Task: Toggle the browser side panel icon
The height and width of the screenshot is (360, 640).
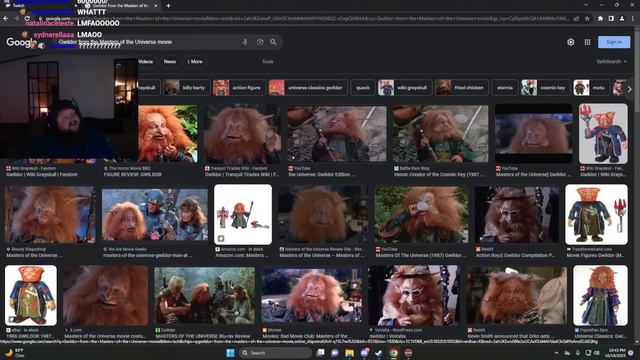Action: coord(611,18)
